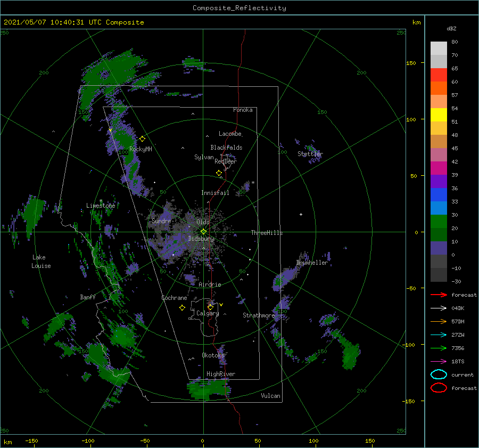Image resolution: width=479 pixels, height=448 pixels.
Task: Click the yellow radar-site diamond at Olds center
Action: coord(203,232)
